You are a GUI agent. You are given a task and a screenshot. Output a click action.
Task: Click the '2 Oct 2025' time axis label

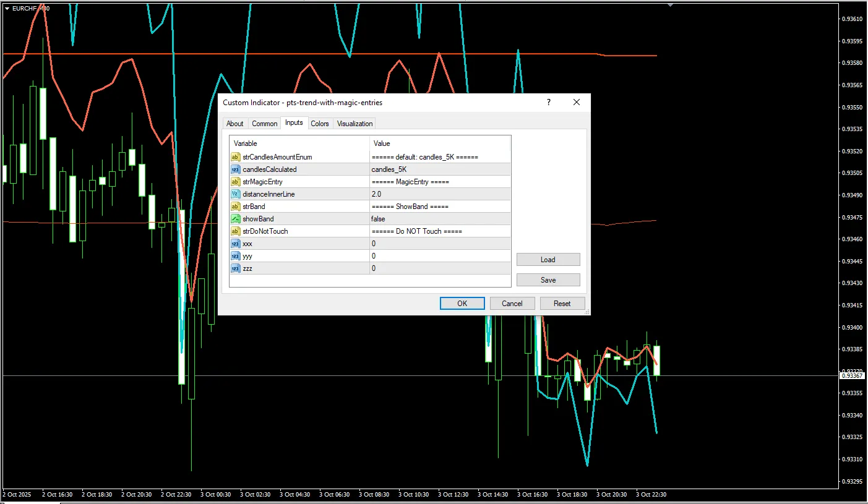(17, 495)
